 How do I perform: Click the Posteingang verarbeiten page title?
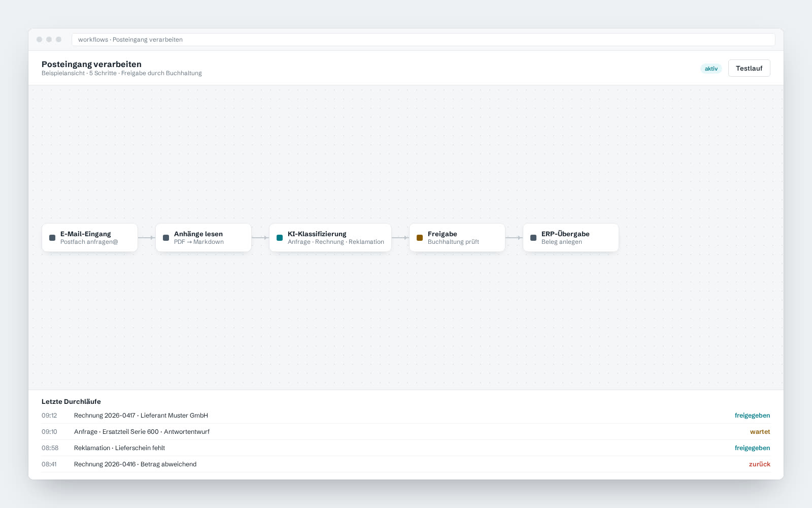click(x=91, y=64)
